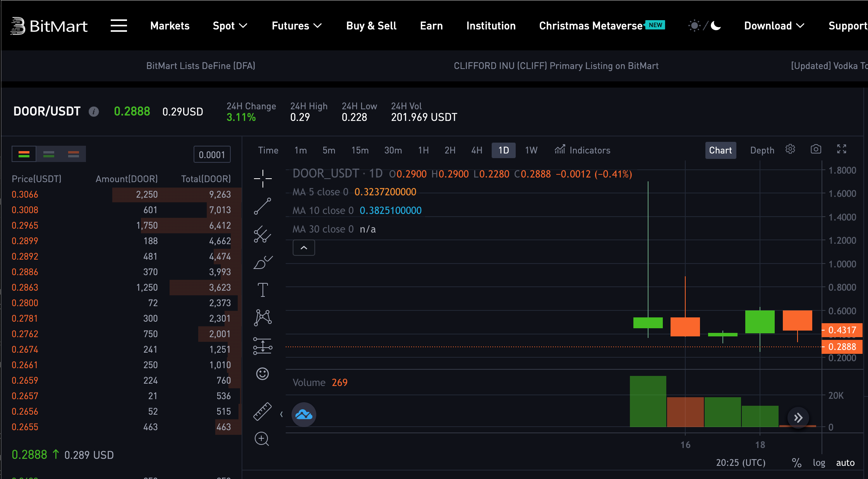Select the brush drawing tool

point(263,262)
